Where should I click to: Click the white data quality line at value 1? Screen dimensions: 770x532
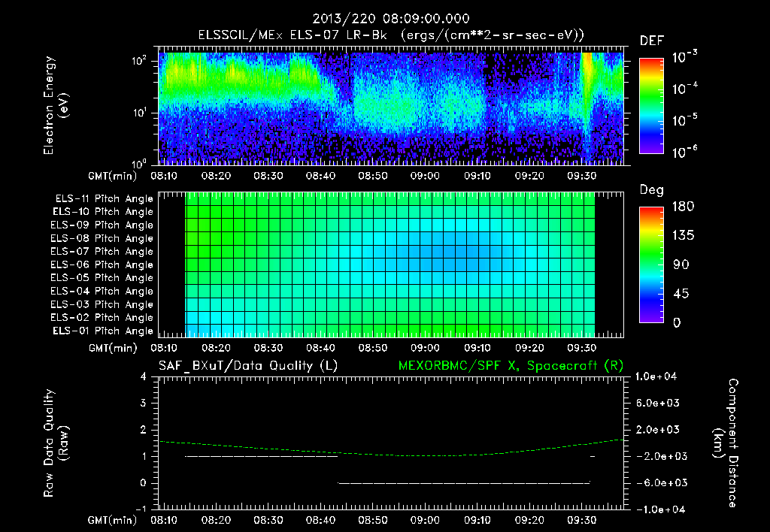click(261, 456)
